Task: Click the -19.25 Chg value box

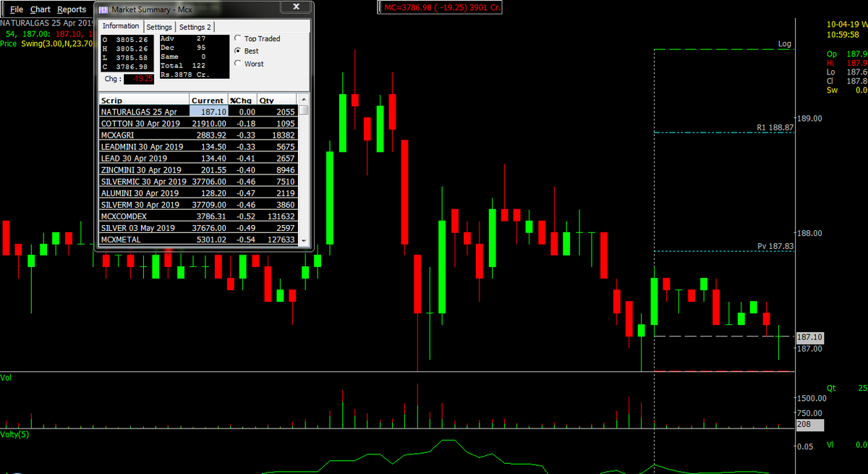Action: 139,79
